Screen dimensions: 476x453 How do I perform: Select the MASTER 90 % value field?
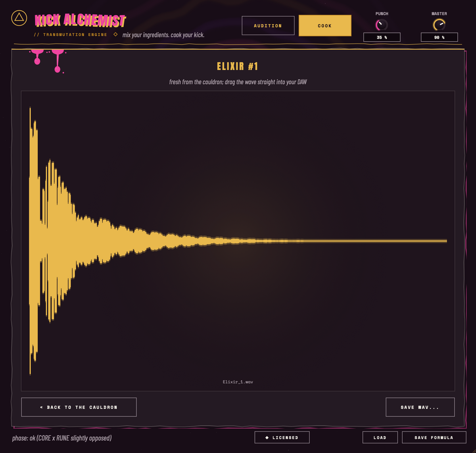pos(440,37)
